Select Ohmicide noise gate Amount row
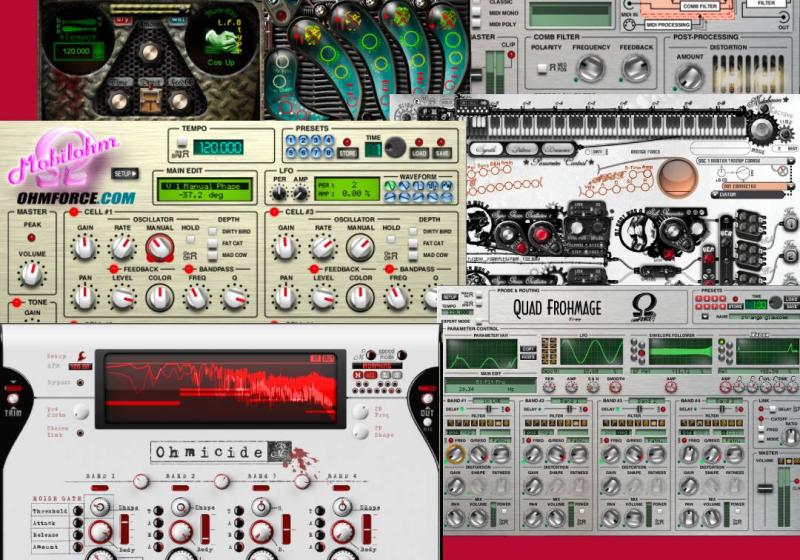The image size is (800, 560). click(57, 547)
